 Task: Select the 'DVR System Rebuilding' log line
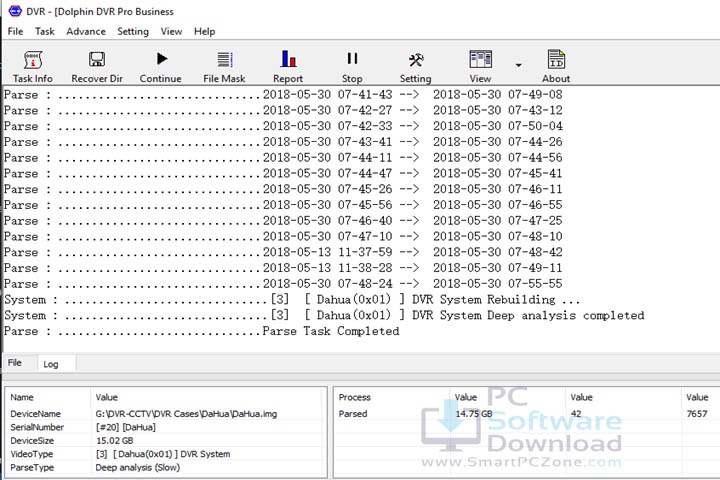(x=292, y=299)
